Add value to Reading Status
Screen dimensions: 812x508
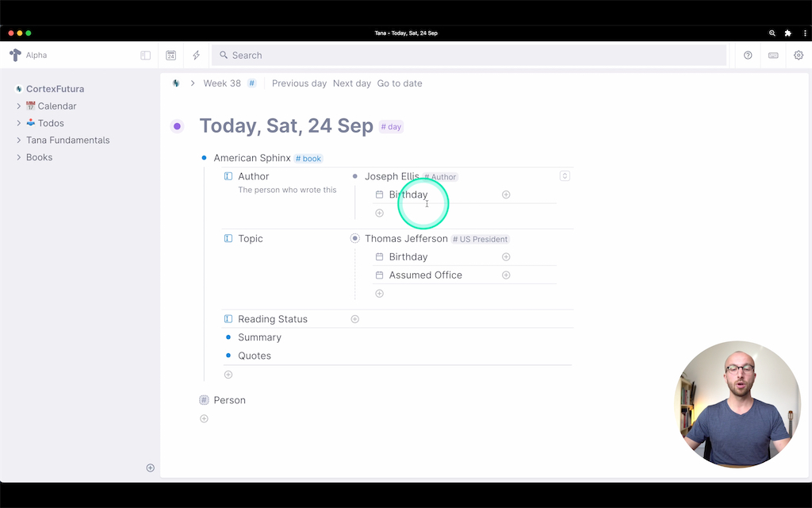pyautogui.click(x=354, y=319)
